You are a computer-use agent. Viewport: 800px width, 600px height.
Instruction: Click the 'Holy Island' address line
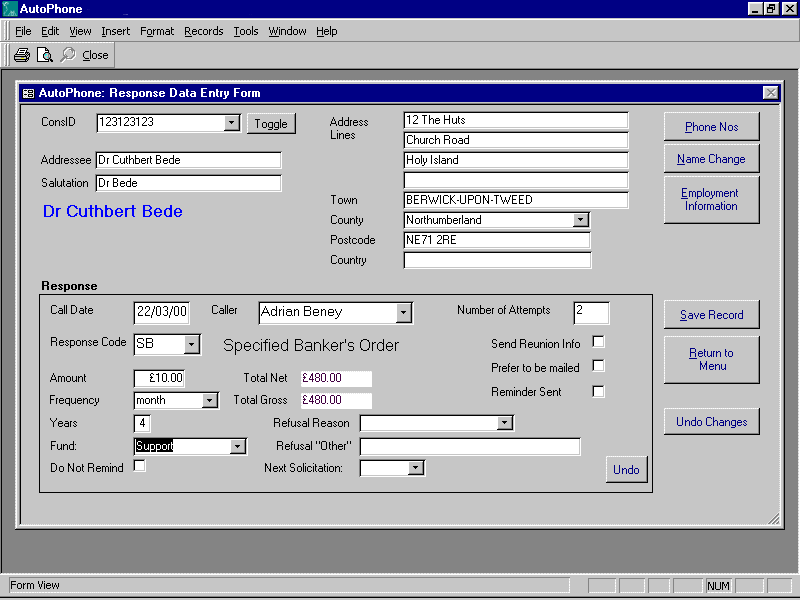(x=516, y=160)
